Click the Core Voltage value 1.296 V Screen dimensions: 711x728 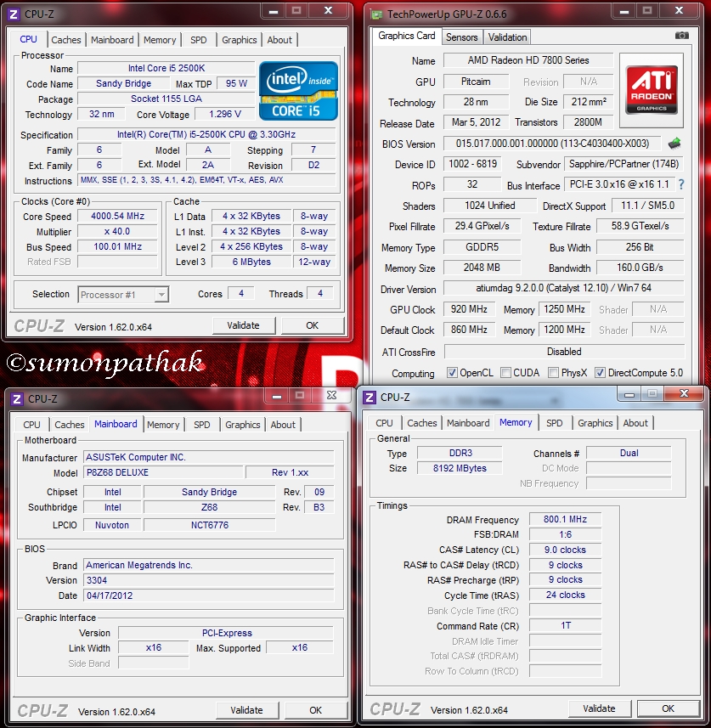[225, 114]
